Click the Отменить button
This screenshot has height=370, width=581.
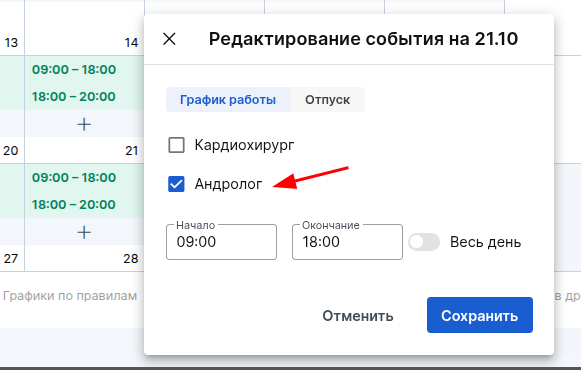click(358, 316)
